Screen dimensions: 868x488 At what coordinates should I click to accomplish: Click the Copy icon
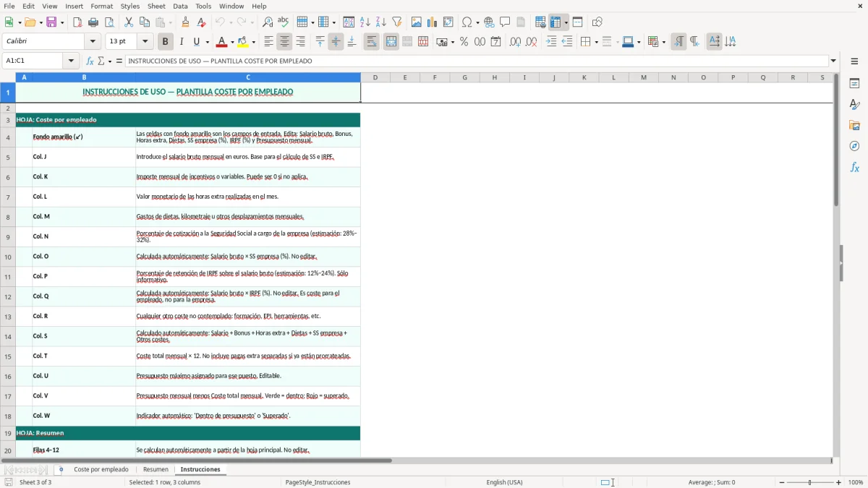[145, 22]
